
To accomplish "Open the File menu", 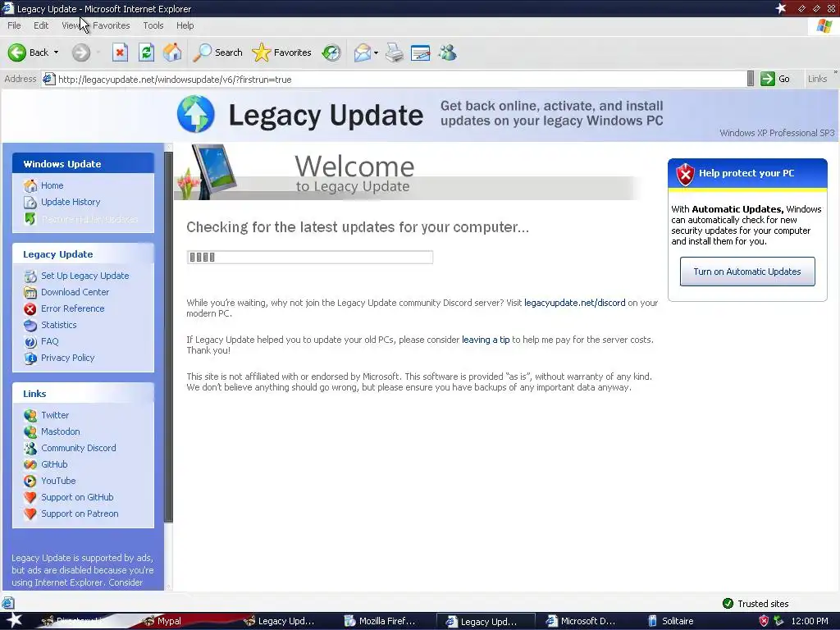I will (15, 25).
